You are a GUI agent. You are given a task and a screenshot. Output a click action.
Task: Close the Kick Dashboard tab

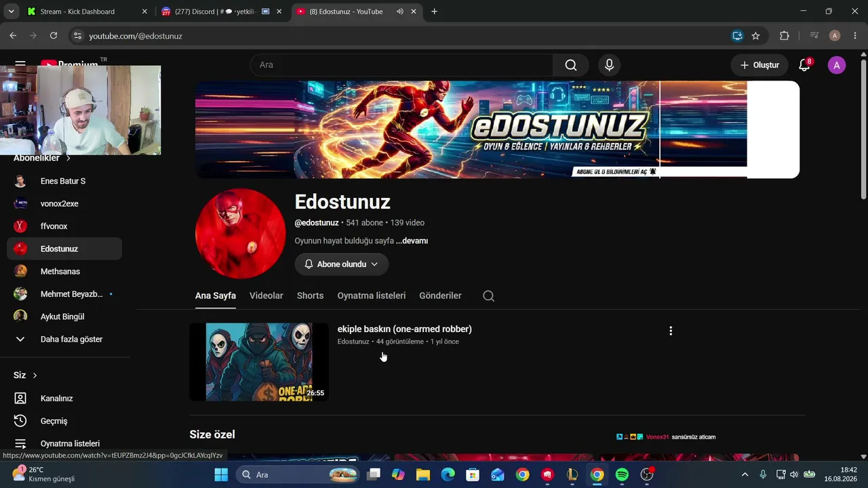point(144,12)
